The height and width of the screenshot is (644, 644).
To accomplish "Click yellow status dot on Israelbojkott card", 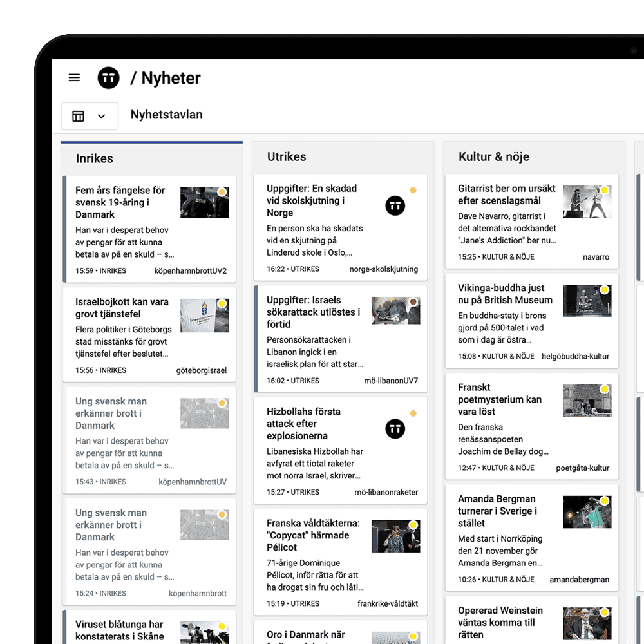I will pos(222,303).
